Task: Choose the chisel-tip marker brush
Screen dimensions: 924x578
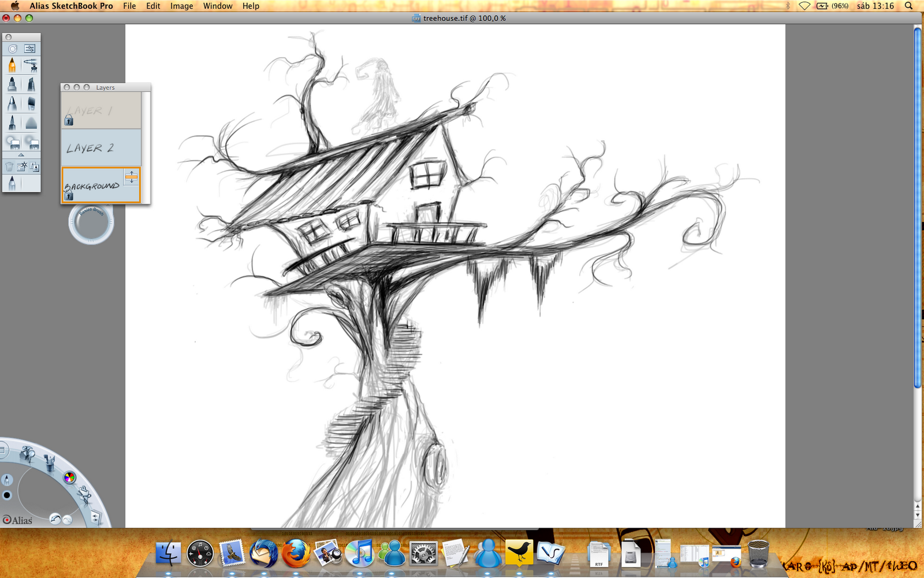Action: 31,84
